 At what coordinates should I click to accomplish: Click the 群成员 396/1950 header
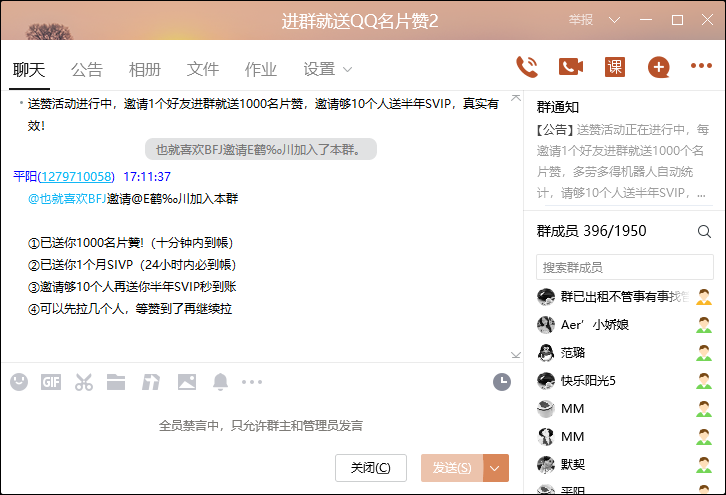click(591, 231)
